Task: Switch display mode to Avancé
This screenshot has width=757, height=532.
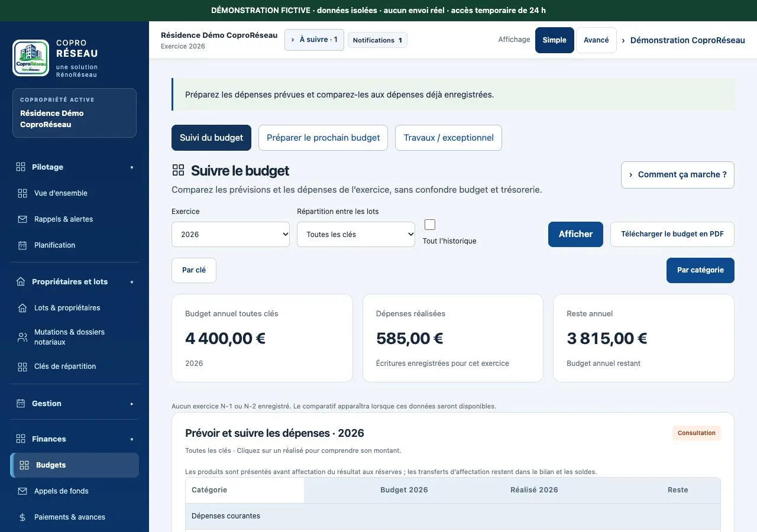Action: 596,40
